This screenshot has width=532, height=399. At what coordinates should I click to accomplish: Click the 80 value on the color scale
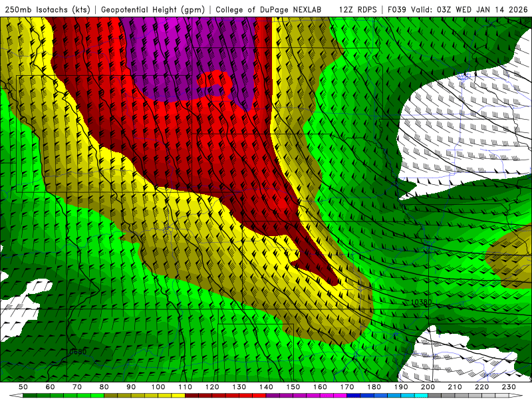click(104, 387)
